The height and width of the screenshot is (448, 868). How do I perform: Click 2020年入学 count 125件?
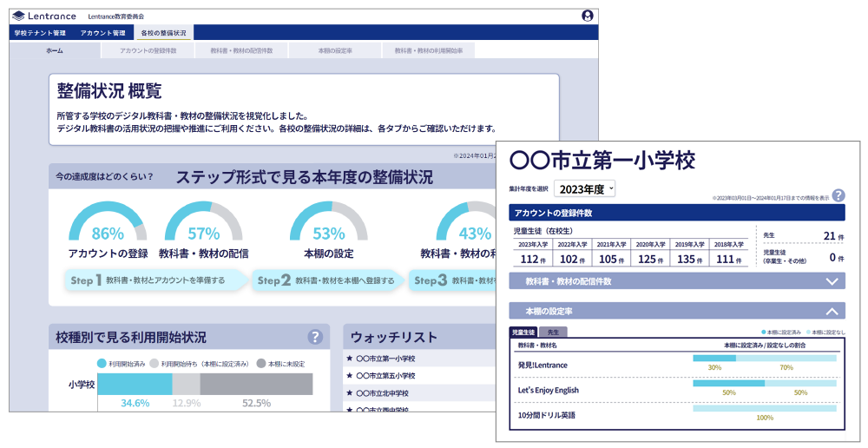click(x=650, y=260)
